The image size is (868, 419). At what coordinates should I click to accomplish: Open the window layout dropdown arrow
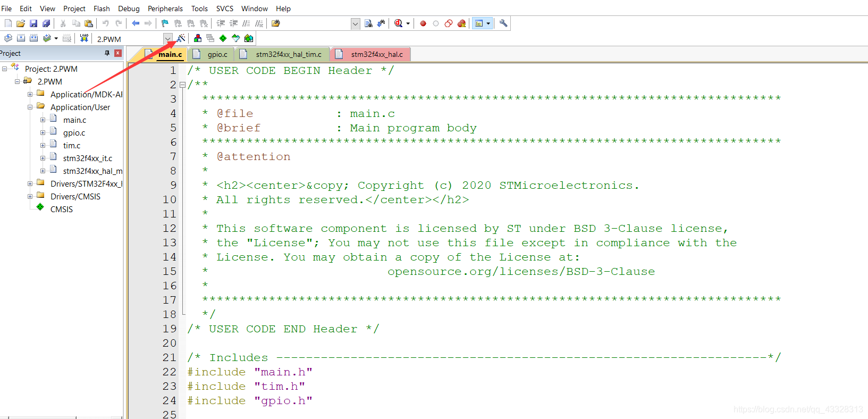tap(488, 23)
